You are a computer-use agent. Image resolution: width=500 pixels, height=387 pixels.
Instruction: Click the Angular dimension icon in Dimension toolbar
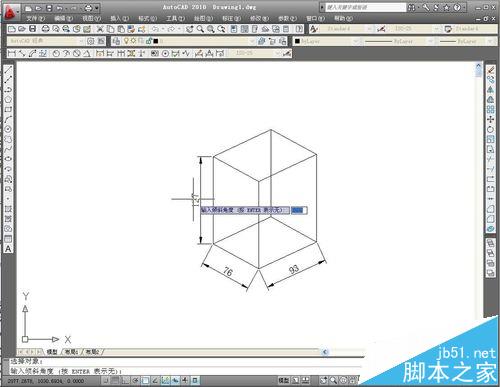[x=87, y=53]
